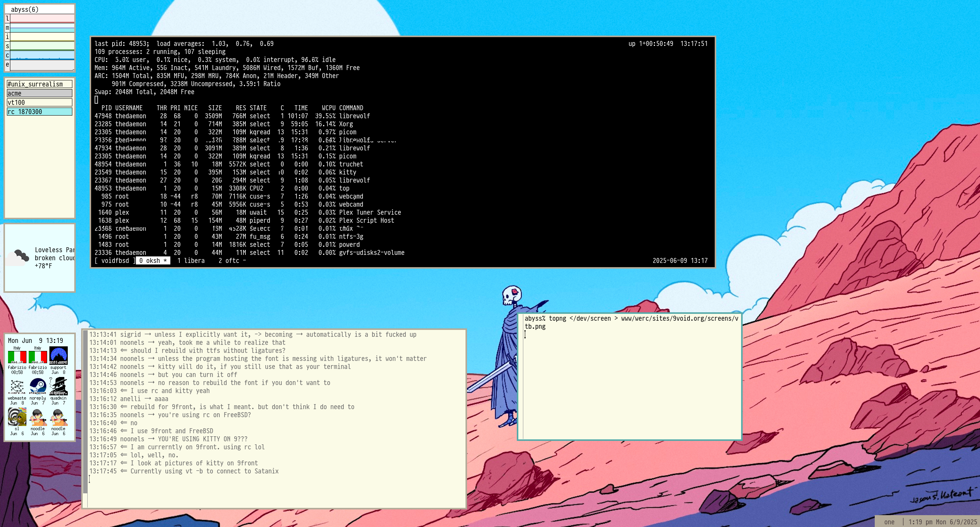Image resolution: width=980 pixels, height=527 pixels.
Task: Click the load averages line in top
Action: [x=184, y=44]
